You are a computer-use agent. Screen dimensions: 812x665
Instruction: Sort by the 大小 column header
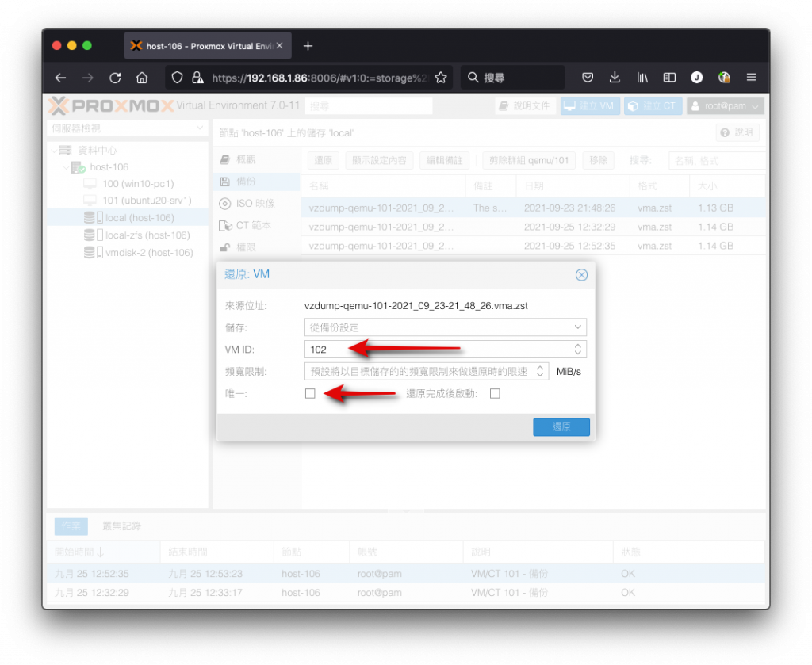pos(727,185)
